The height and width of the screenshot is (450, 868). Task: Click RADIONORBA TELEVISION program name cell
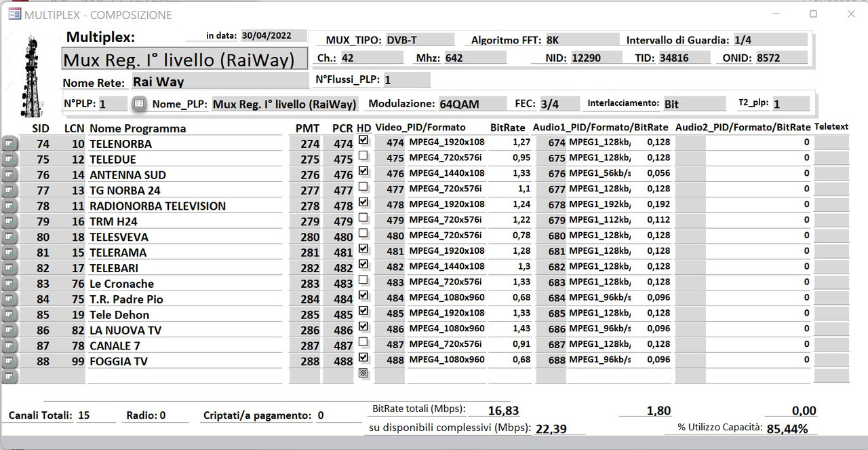184,206
